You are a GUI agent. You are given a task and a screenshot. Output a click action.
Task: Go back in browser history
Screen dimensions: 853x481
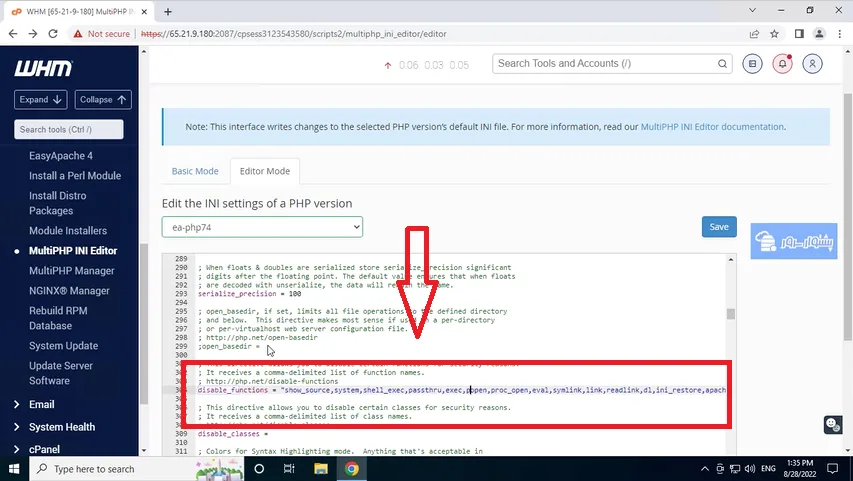pyautogui.click(x=13, y=34)
